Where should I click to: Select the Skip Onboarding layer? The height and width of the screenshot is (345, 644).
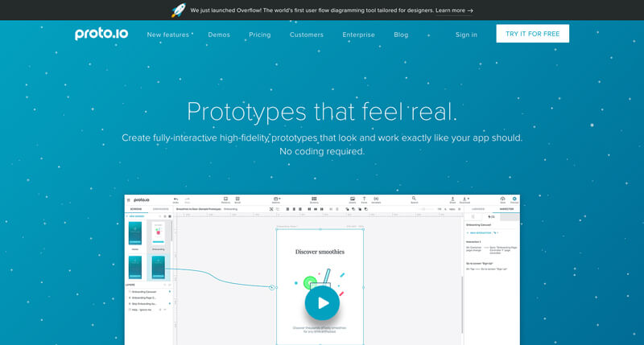[145, 304]
